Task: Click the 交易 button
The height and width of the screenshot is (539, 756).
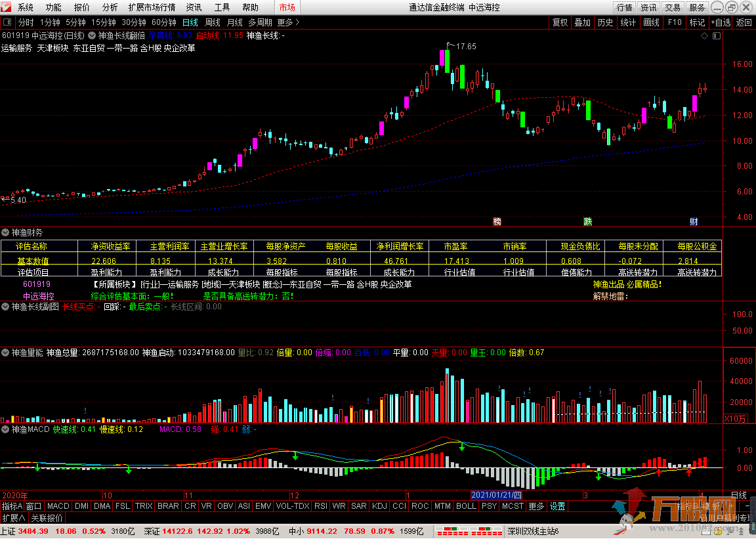Action: pos(673,7)
